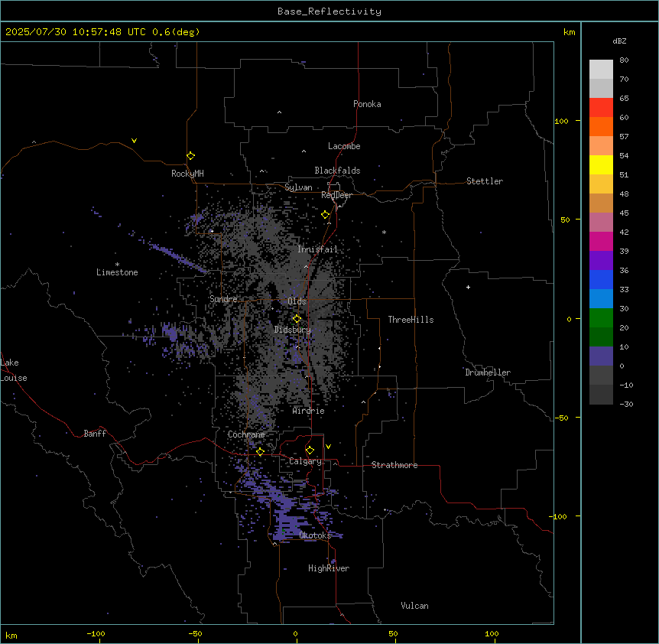
Task: Click the Sylvan label
Action: 298,187
